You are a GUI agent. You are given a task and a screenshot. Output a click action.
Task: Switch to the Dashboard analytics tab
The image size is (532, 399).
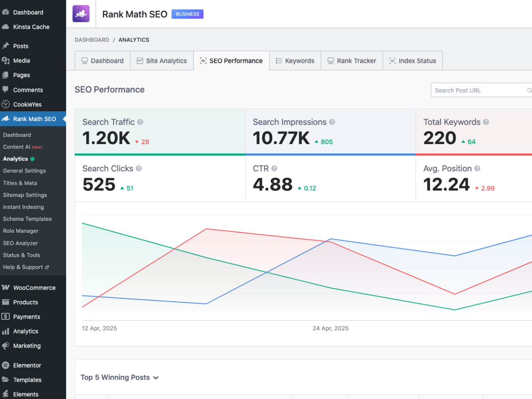coord(102,61)
